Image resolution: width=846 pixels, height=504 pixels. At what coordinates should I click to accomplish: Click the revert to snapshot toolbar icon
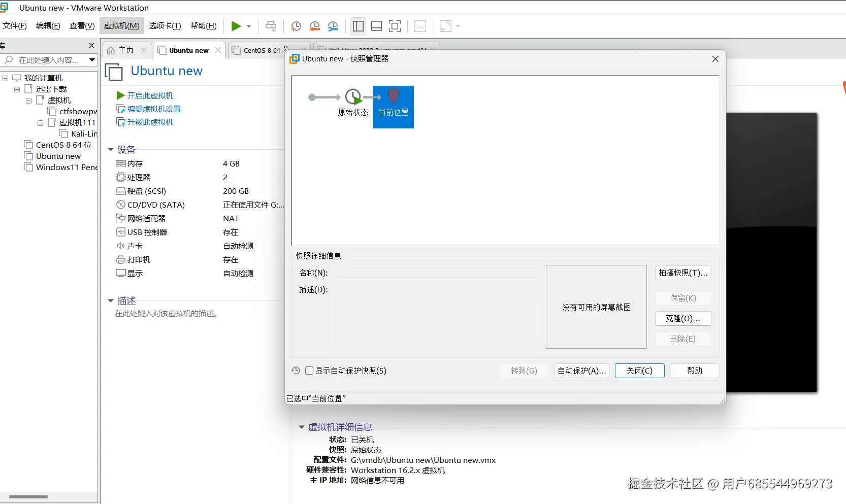pos(315,26)
